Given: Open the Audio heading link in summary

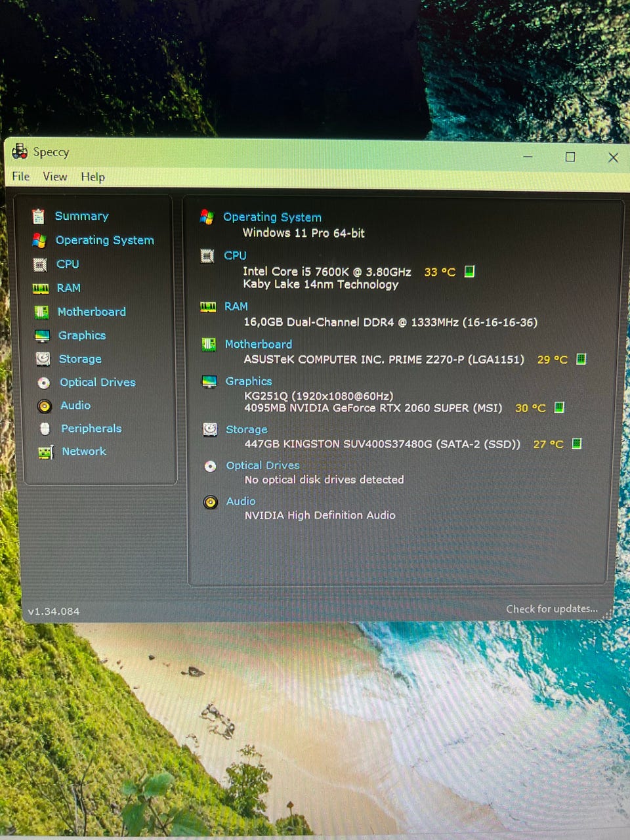Looking at the screenshot, I should [x=241, y=501].
